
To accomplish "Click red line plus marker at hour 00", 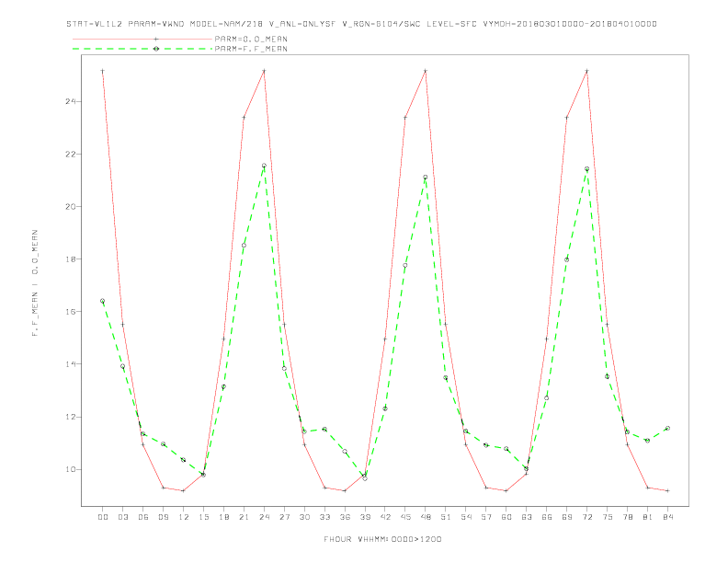I will click(103, 71).
